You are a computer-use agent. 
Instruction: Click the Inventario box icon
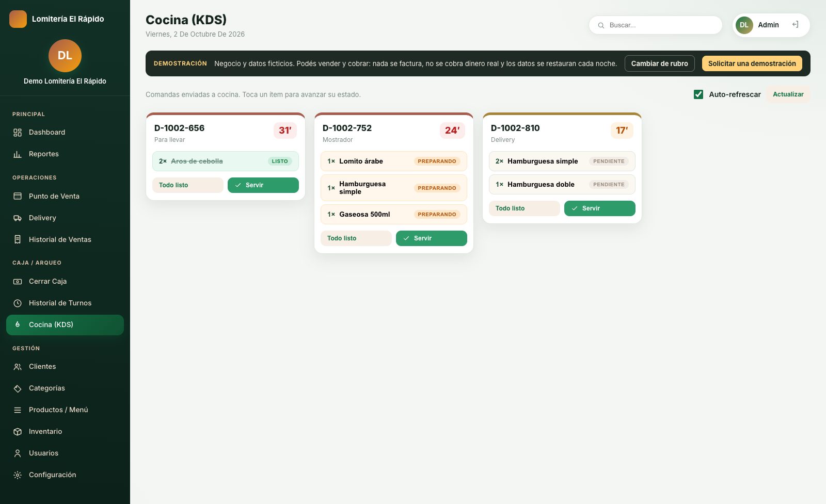[18, 432]
